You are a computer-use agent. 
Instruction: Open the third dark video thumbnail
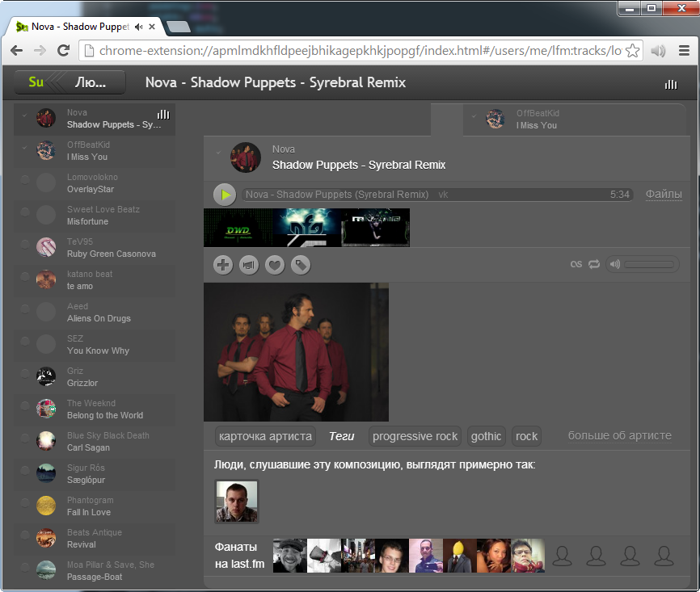click(x=375, y=228)
